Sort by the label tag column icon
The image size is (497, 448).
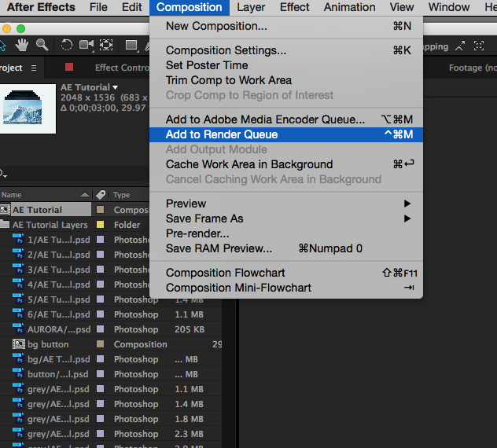point(101,195)
